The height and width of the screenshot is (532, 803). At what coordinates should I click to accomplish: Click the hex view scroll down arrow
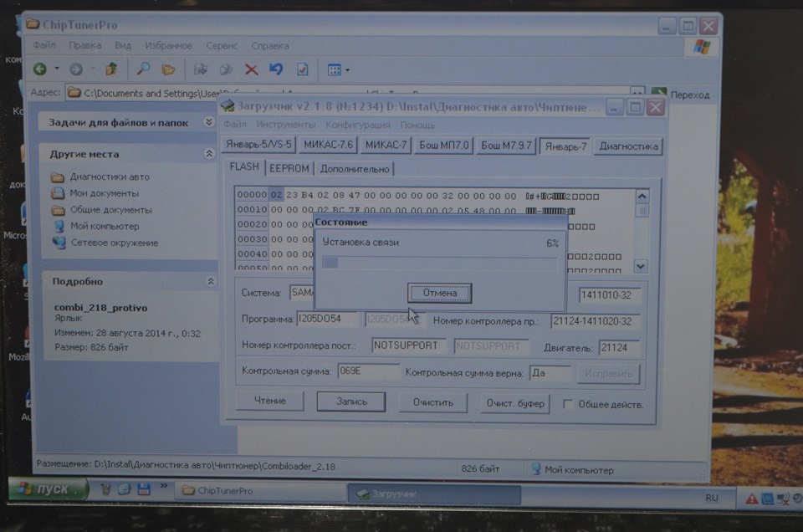click(642, 266)
